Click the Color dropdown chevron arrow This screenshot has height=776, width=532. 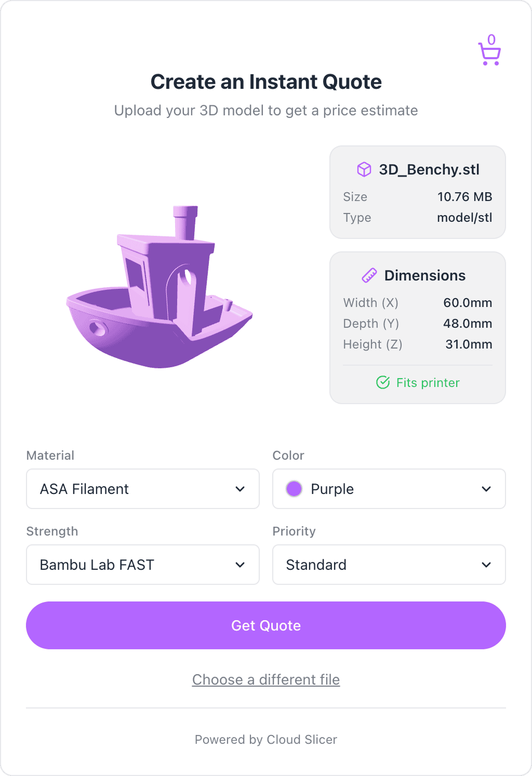[x=486, y=489]
